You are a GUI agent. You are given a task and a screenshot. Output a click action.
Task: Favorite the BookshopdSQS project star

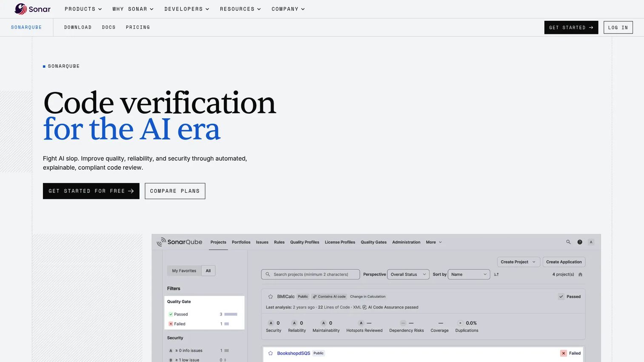coord(271,353)
